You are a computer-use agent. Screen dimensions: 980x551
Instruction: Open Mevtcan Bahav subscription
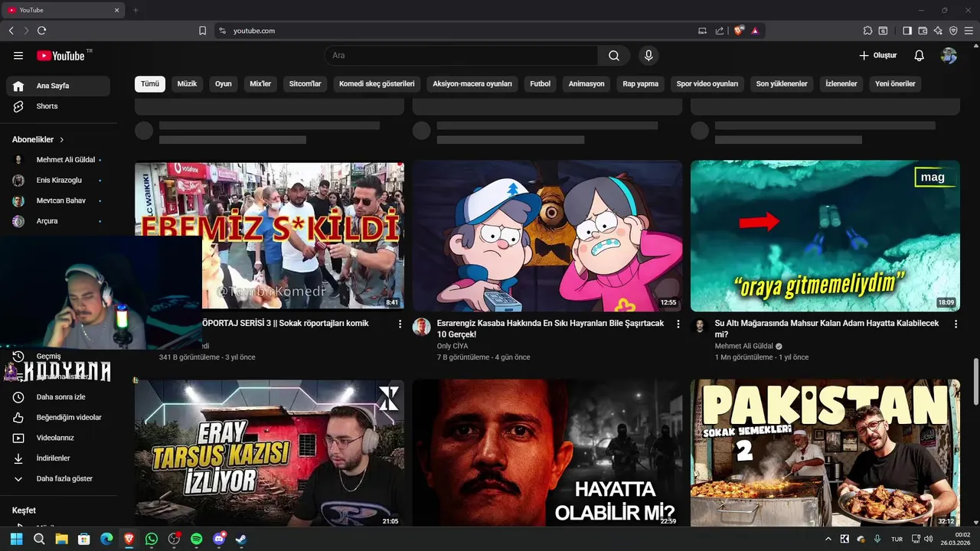pos(58,201)
